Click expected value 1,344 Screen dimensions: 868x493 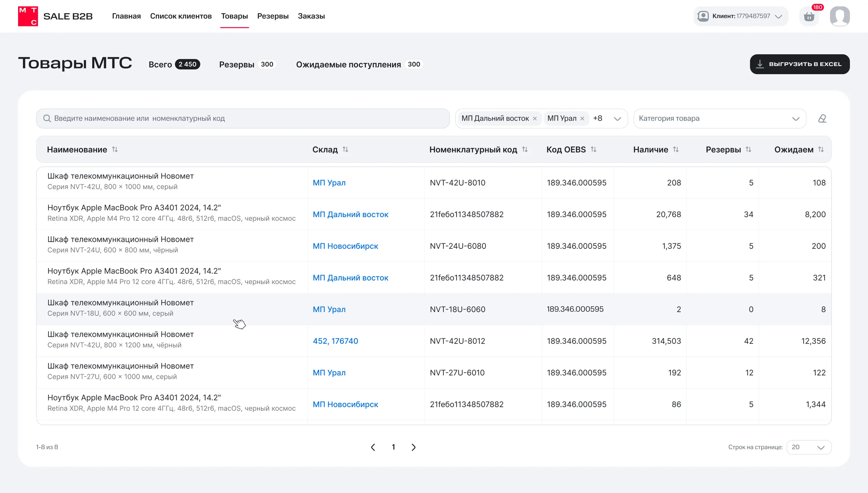pos(816,404)
